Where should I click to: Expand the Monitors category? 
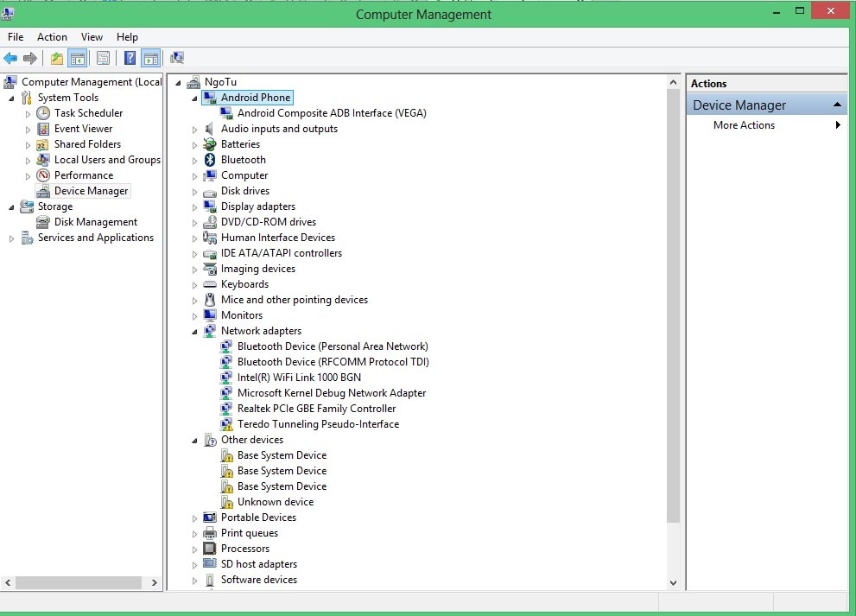tap(194, 316)
